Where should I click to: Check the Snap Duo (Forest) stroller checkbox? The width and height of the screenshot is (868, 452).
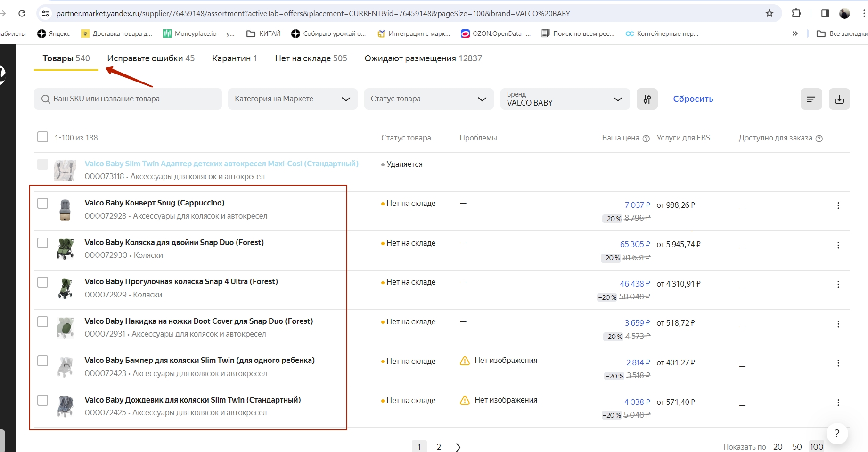tap(42, 243)
